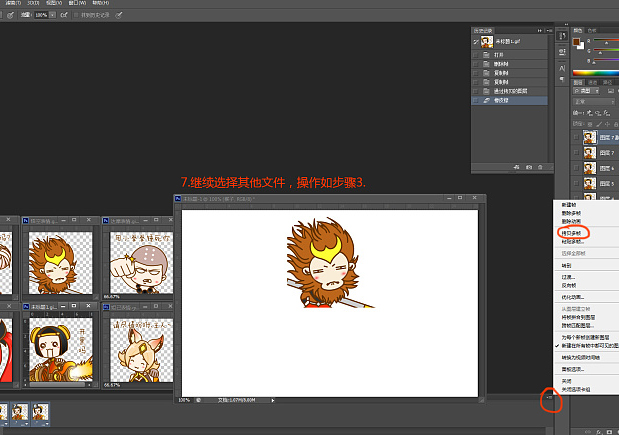This screenshot has width=619, height=435.
Task: Collapse the History panel with double-arrow icon
Action: 540,30
